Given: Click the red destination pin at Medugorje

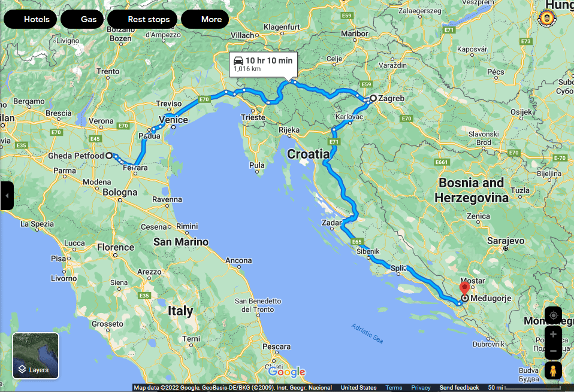Looking at the screenshot, I should point(465,288).
